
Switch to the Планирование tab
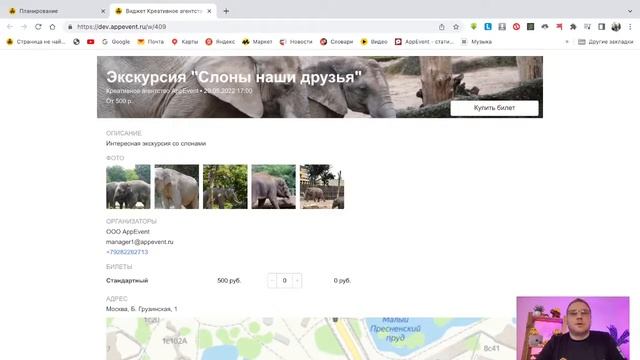click(x=55, y=11)
